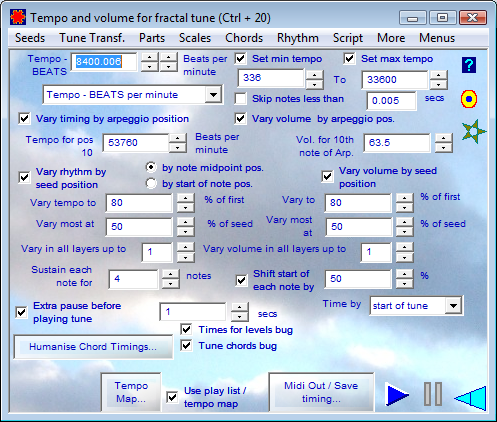
Task: Toggle Set max tempo checkbox
Action: point(349,59)
